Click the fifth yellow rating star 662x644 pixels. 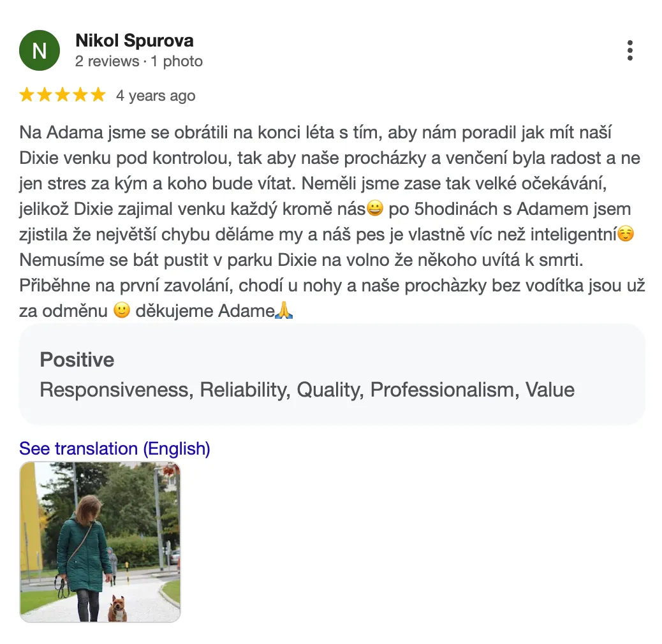point(98,96)
